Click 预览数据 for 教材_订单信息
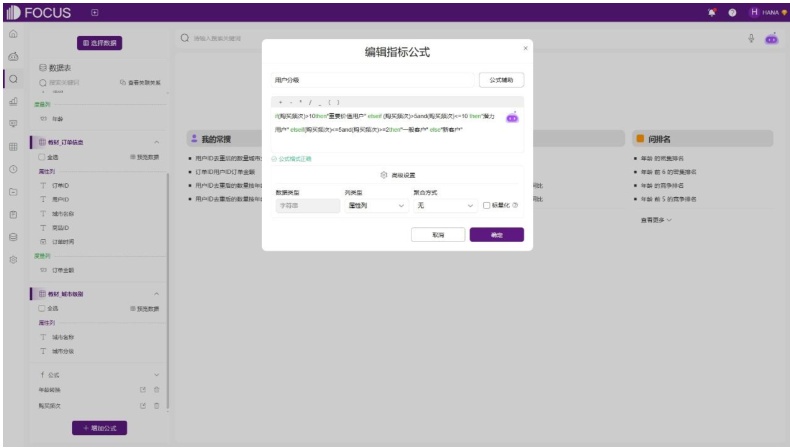 tap(145, 157)
